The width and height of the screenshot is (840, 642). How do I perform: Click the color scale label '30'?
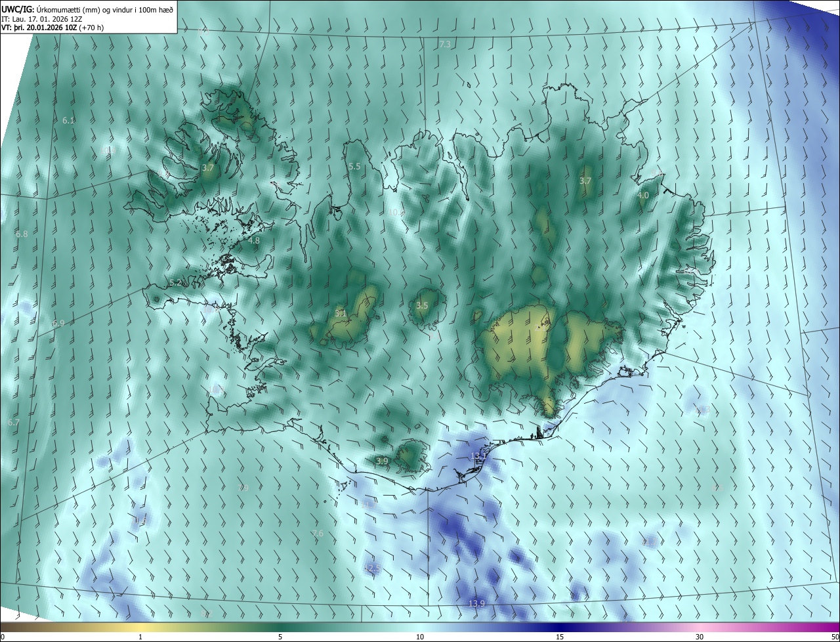700,637
